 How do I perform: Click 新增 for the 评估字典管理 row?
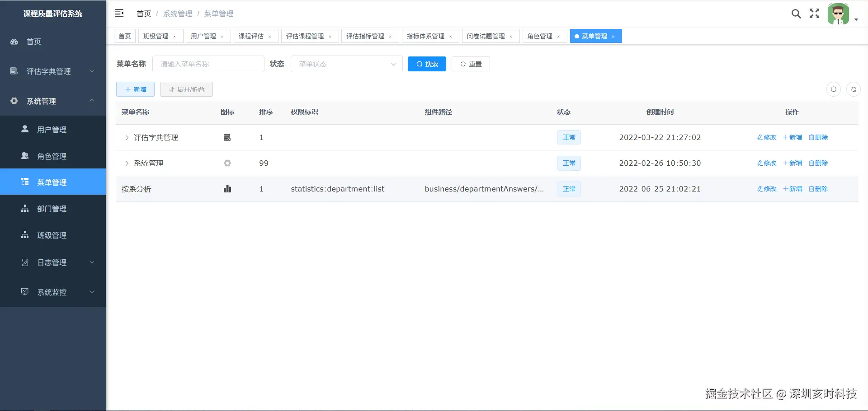pyautogui.click(x=793, y=137)
